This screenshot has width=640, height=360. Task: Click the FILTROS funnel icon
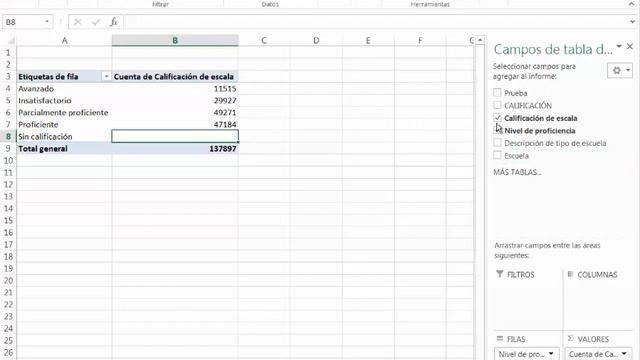[500, 274]
